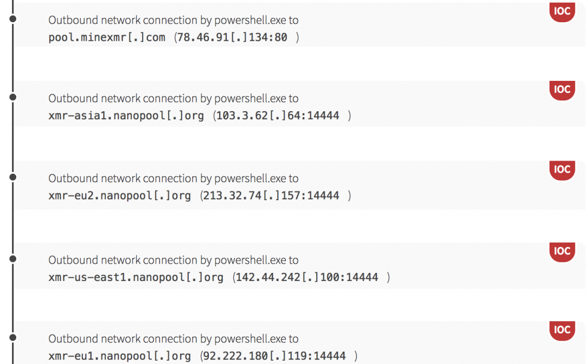The image size is (588, 364).
Task: Select the timeline marker for xmr-eu2.nanopool event
Action: (x=13, y=177)
